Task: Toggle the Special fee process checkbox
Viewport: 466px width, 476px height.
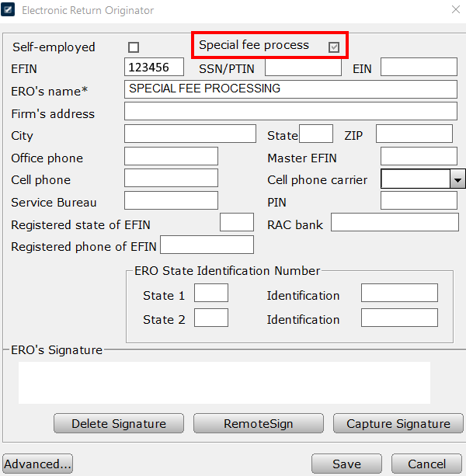Action: click(334, 47)
